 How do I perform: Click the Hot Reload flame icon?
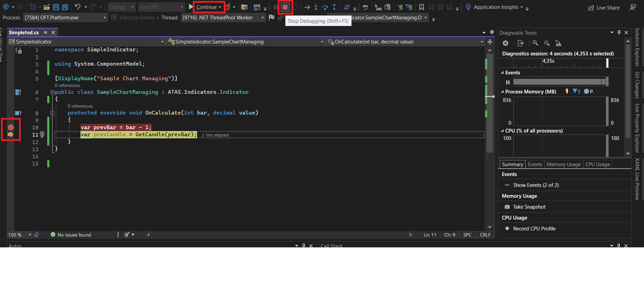(228, 7)
